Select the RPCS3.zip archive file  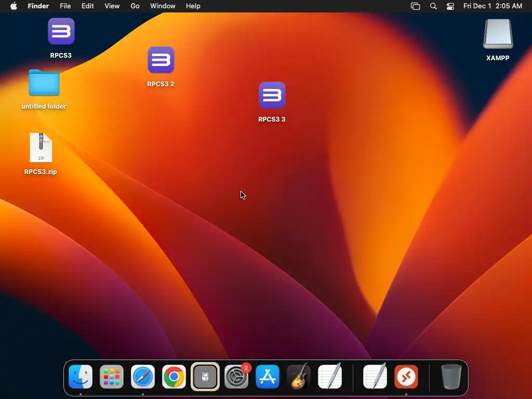(x=41, y=148)
